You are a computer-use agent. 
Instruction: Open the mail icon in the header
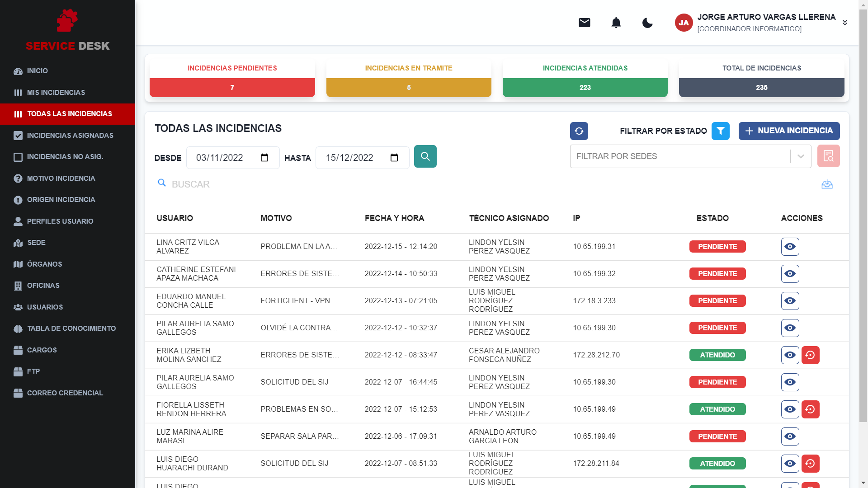tap(584, 23)
